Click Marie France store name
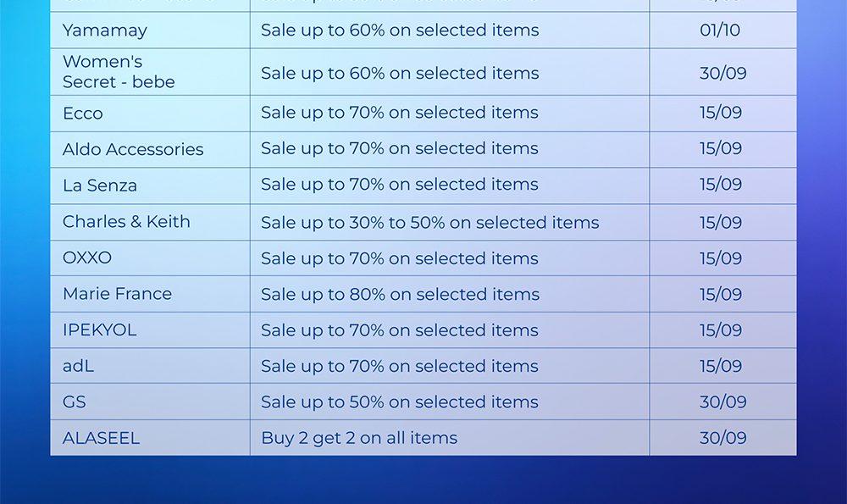This screenshot has width=847, height=504. pyautogui.click(x=117, y=294)
